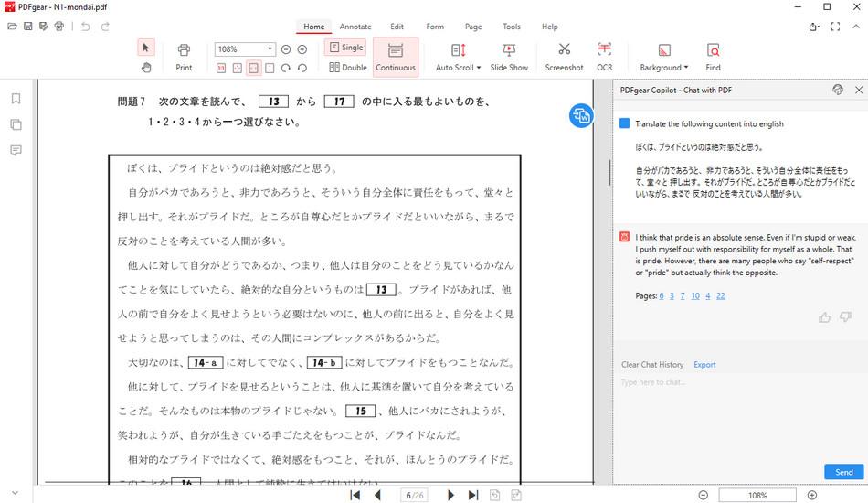868x503 pixels.
Task: Click status bar zoom out minus
Action: coord(703,496)
